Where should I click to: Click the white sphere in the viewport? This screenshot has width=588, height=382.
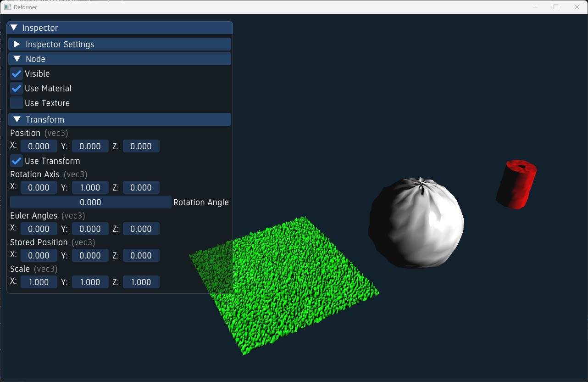[x=416, y=223]
